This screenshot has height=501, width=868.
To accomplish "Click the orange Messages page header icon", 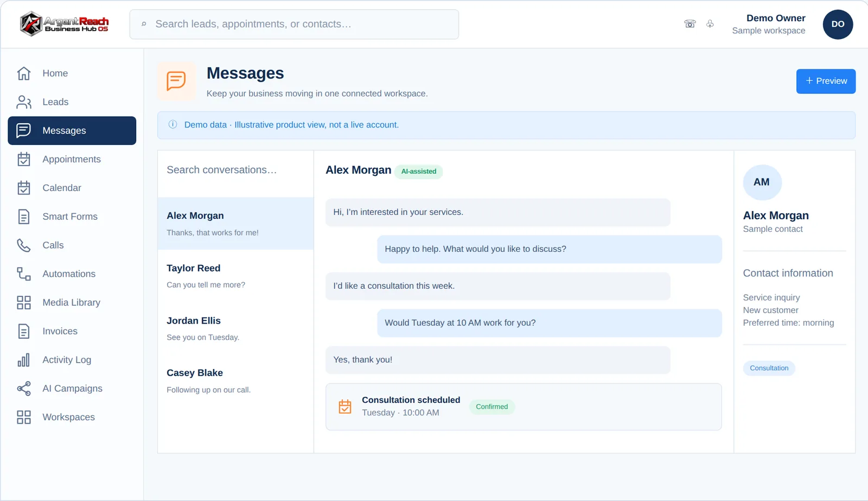I will pyautogui.click(x=176, y=81).
